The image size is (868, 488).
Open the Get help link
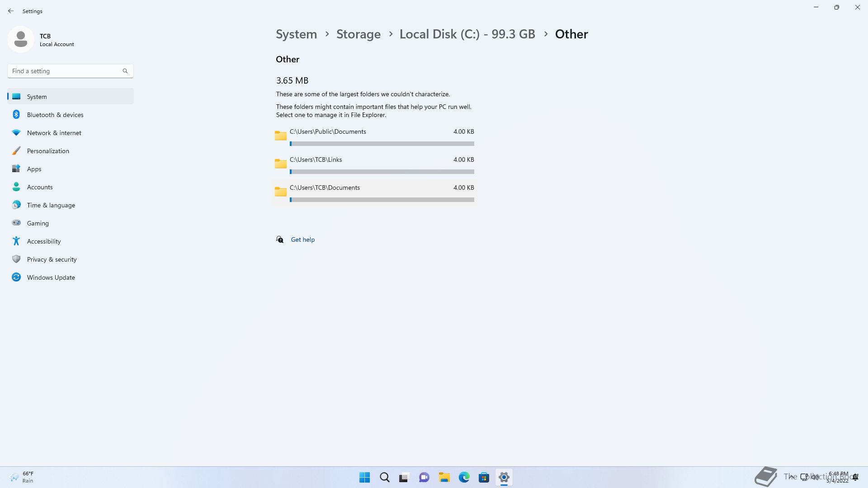click(x=303, y=240)
